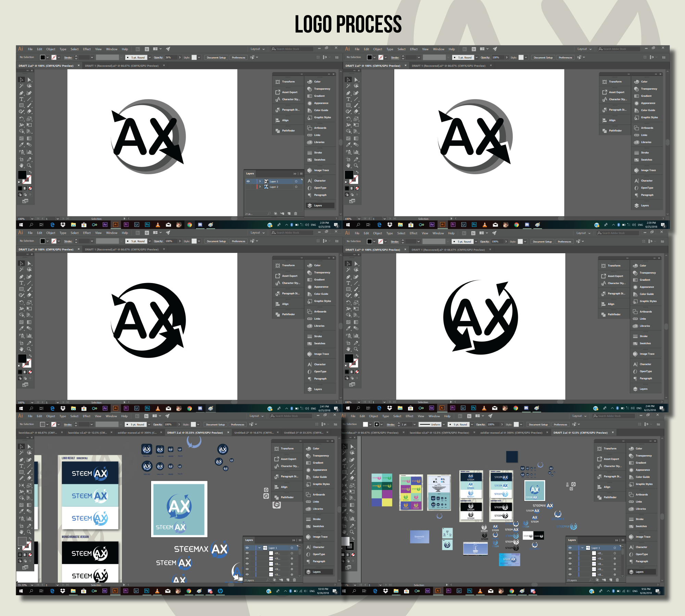Collapse Layer 1 in the 10:10 PM window
Viewport: 685px width, 616px height.
tap(259, 548)
